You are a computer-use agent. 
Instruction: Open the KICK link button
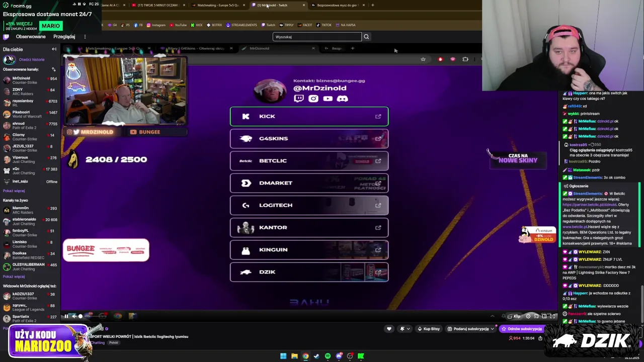(309, 116)
